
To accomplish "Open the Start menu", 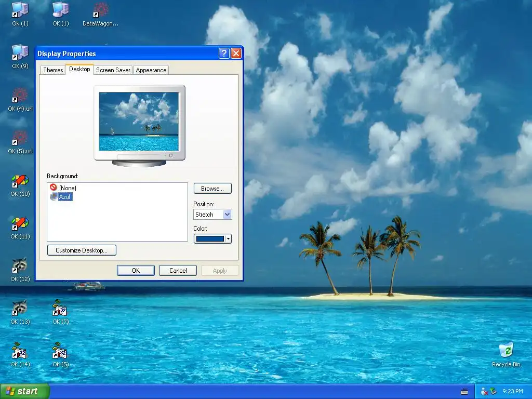I will [x=24, y=392].
